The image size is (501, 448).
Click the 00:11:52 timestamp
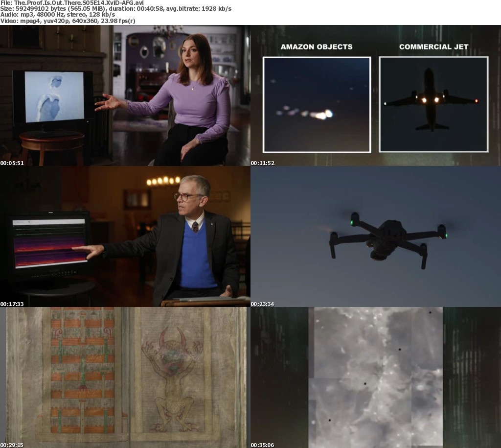(x=263, y=163)
